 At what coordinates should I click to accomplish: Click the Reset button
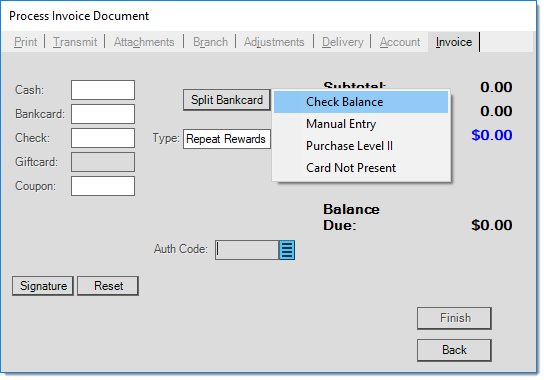(x=108, y=286)
